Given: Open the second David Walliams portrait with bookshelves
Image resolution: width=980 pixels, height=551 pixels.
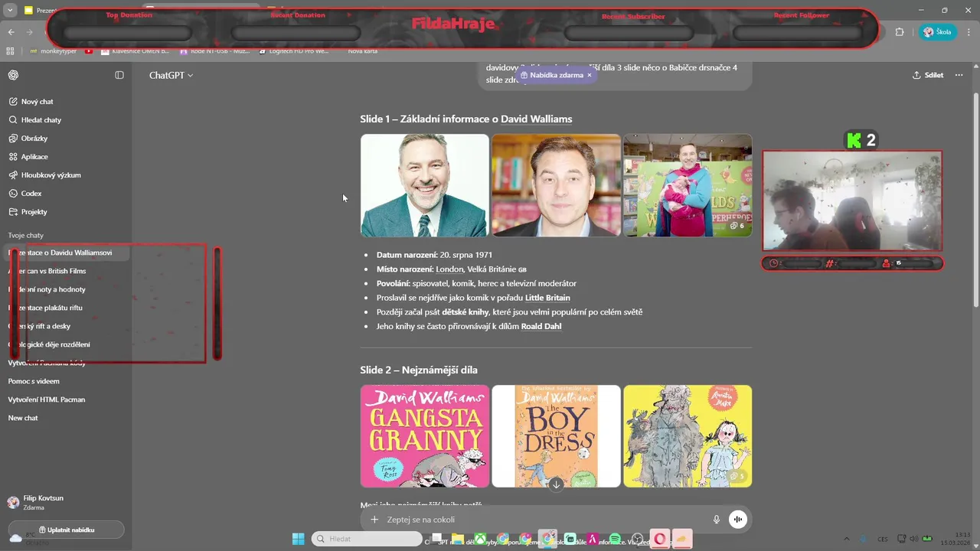Looking at the screenshot, I should 556,185.
